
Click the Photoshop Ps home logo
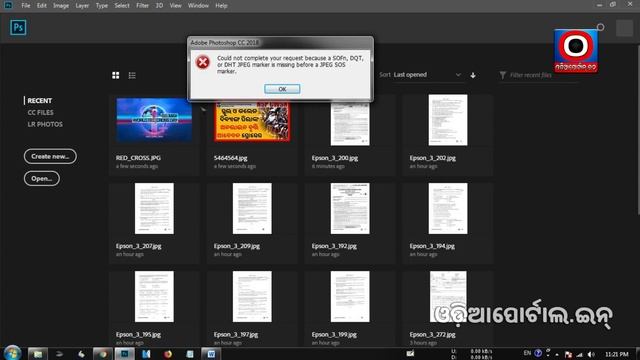coord(18,28)
